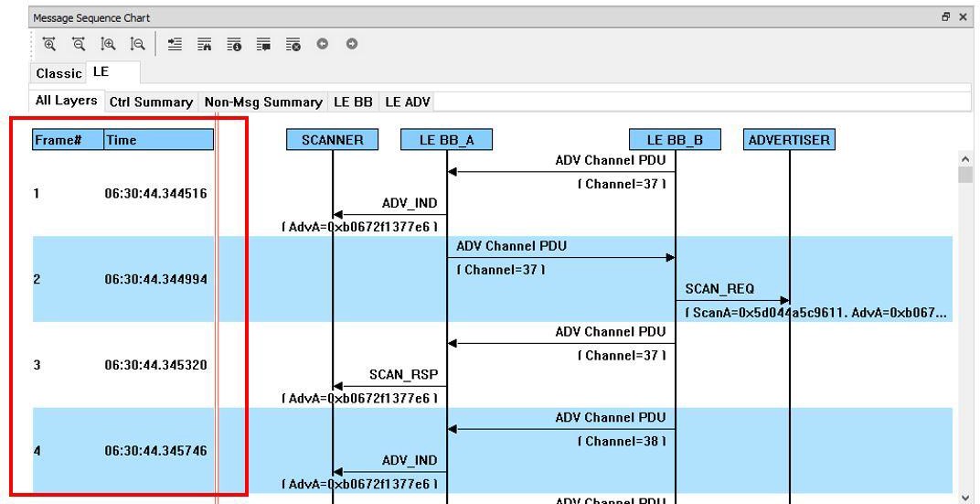Click frame number 4
Viewport: 980px width, 504px height.
pyautogui.click(x=37, y=450)
